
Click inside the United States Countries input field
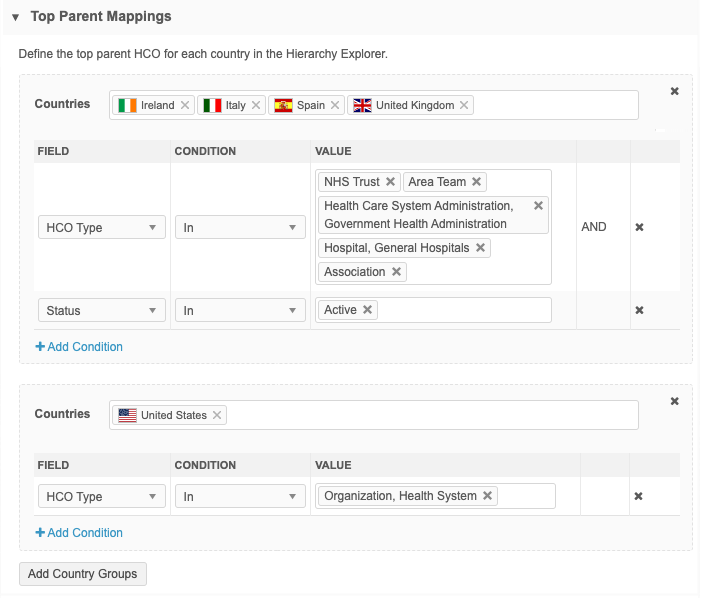click(430, 415)
